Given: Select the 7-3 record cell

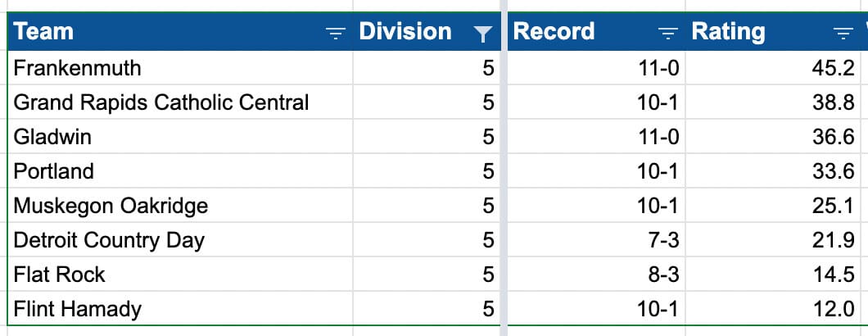Looking at the screenshot, I should click(596, 239).
